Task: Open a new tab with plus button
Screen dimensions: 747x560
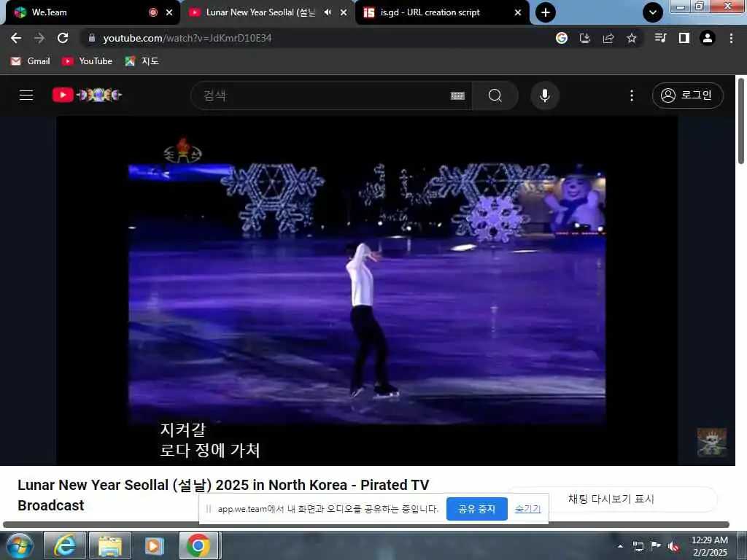Action: 546,12
